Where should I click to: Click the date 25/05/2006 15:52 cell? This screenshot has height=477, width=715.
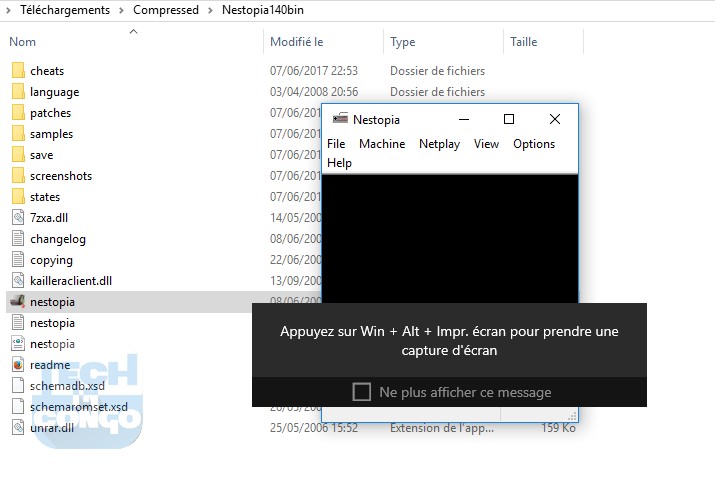(x=314, y=428)
